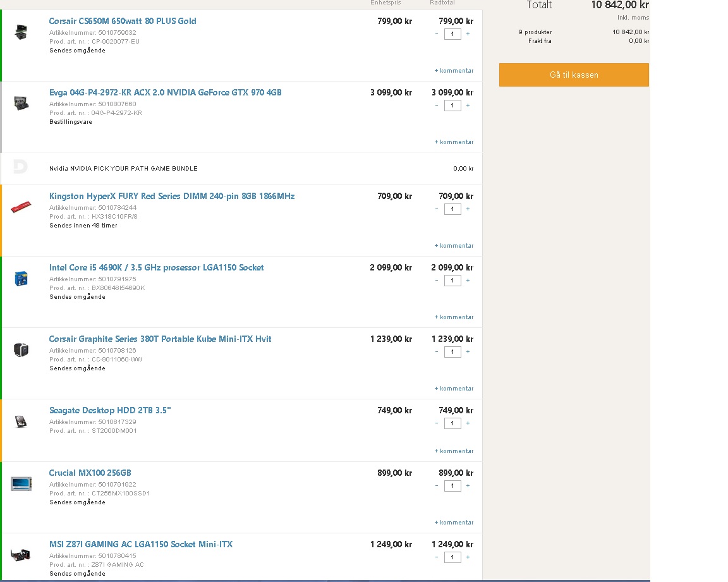
Task: Decrease quantity of Seagate Desktop HDD
Action: tap(437, 423)
